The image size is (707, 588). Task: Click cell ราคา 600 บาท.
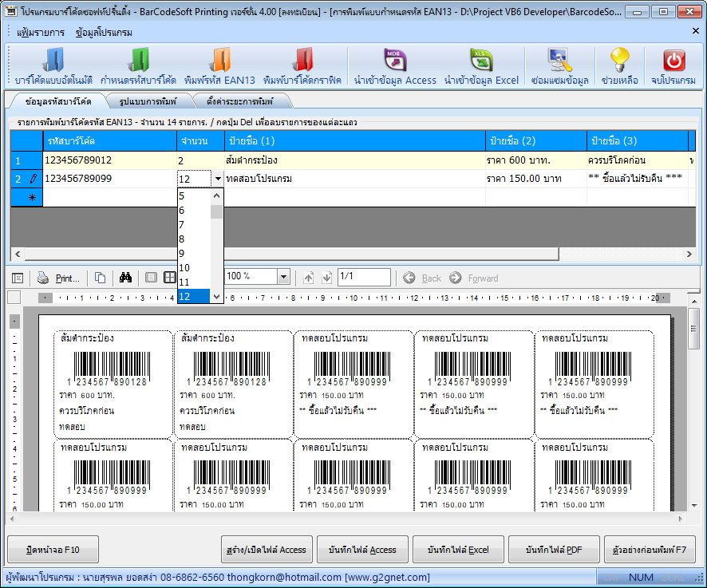pos(536,160)
